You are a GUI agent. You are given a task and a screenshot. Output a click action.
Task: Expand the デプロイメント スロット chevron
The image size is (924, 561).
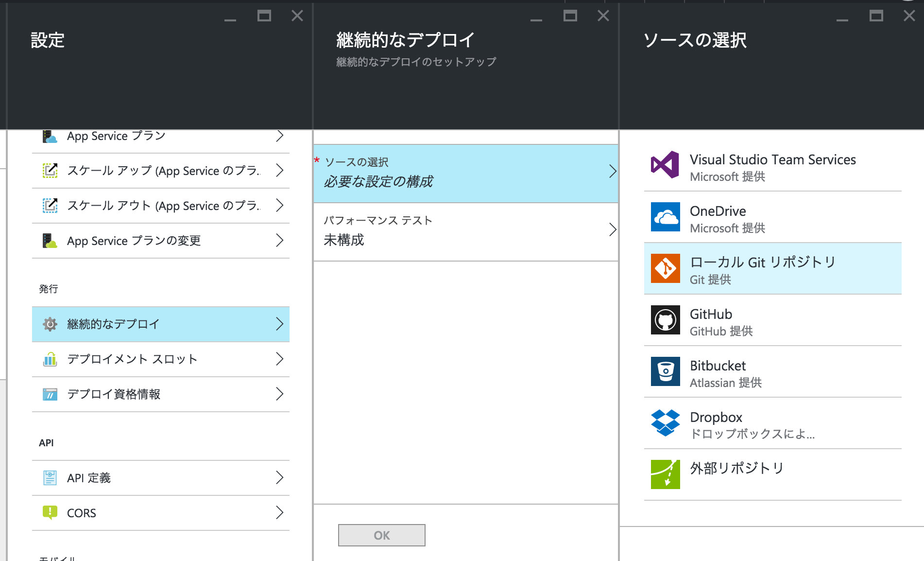coord(279,359)
